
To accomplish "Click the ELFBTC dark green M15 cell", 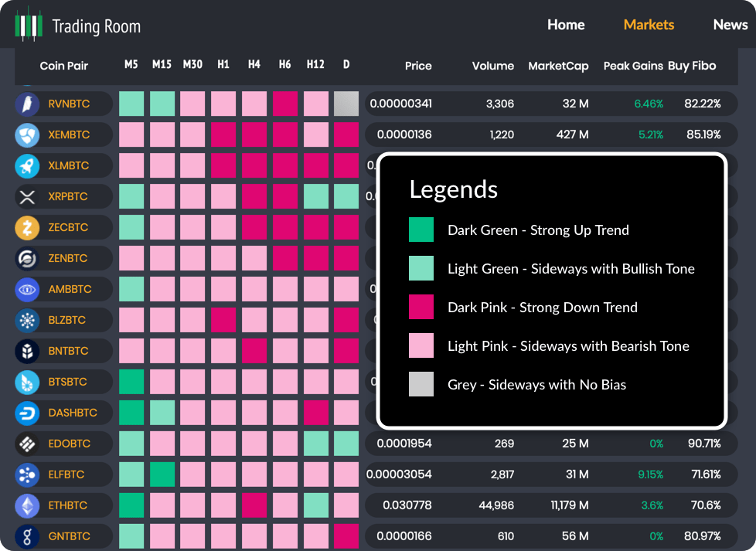I will point(162,474).
